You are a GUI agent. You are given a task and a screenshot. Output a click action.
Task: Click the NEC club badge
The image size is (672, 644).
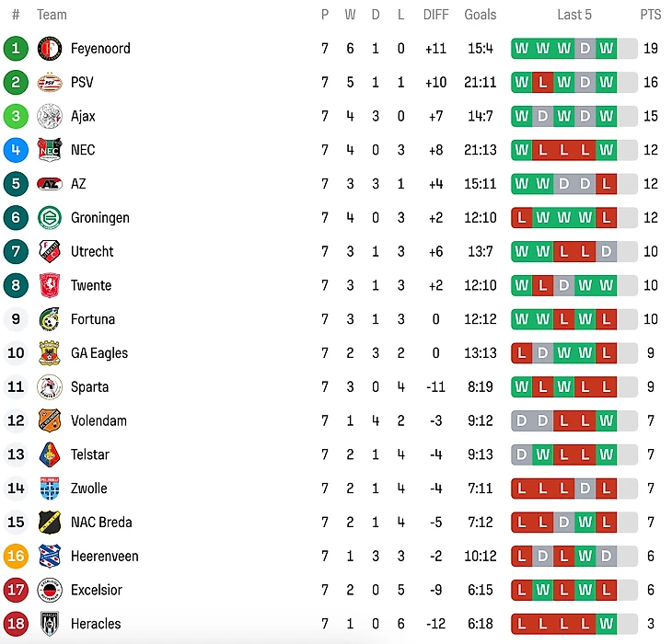point(50,150)
